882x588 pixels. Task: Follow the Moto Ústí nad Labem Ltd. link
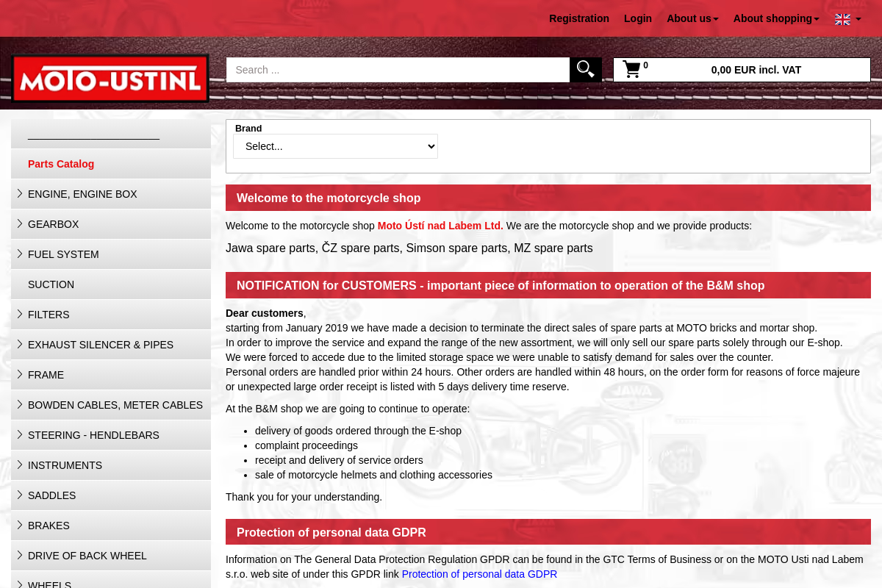click(440, 226)
